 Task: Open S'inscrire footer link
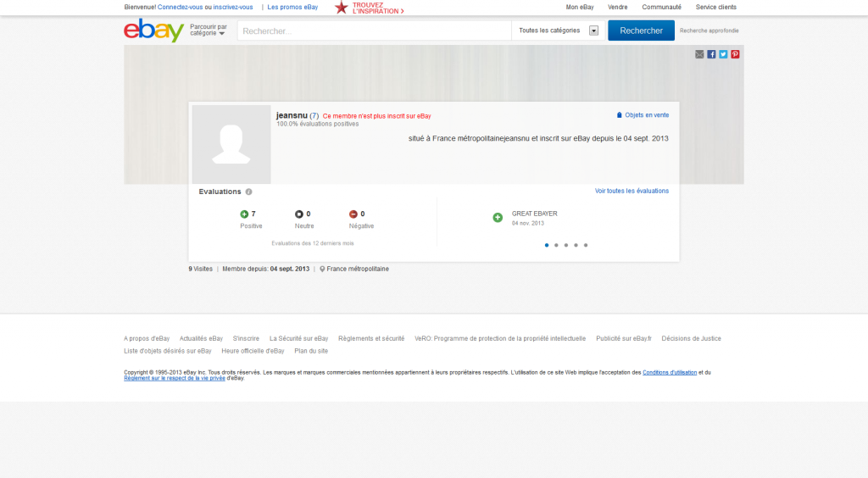point(246,339)
